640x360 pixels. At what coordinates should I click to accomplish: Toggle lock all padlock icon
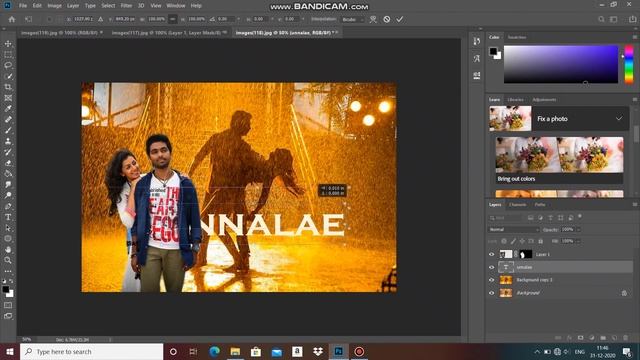(540, 241)
